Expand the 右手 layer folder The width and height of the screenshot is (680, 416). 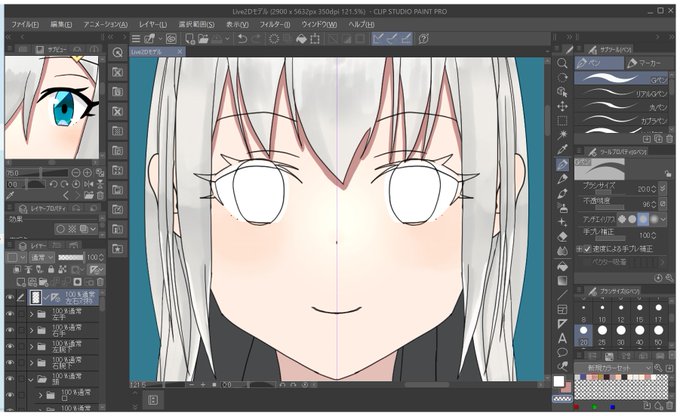tap(31, 330)
